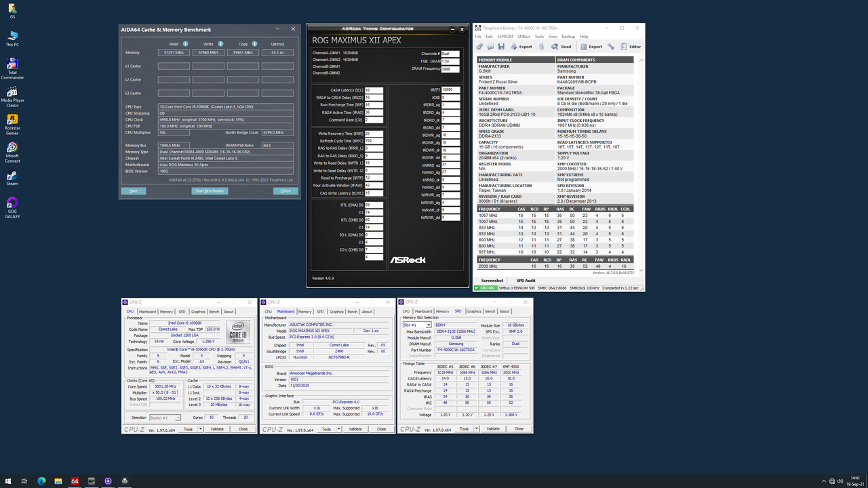Click the info icon beside Copy in AIDA64
The width and height of the screenshot is (868, 488).
click(254, 44)
